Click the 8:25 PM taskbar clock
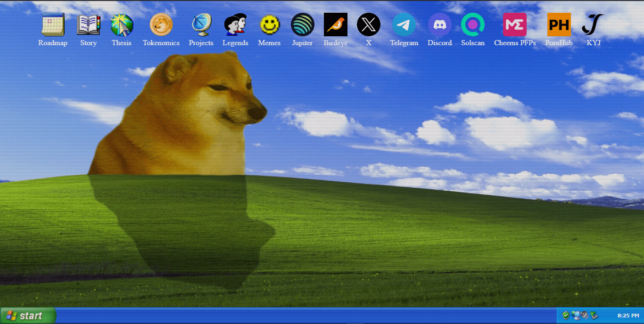The width and height of the screenshot is (644, 324). (x=628, y=316)
